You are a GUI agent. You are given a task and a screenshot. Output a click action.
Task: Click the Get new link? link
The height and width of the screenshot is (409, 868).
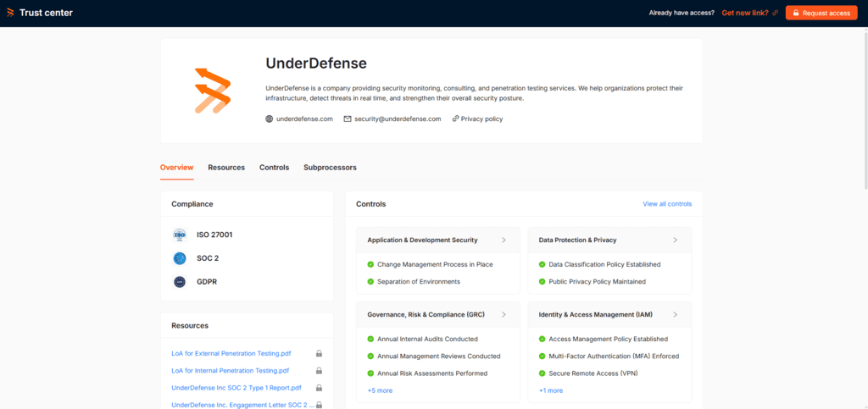[745, 14]
